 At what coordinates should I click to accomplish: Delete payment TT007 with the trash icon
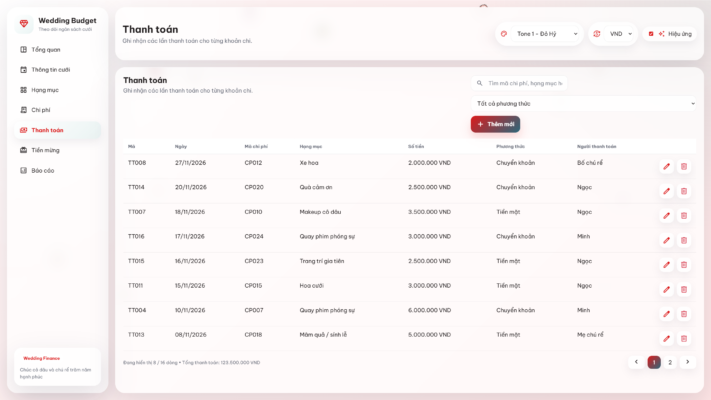point(684,216)
